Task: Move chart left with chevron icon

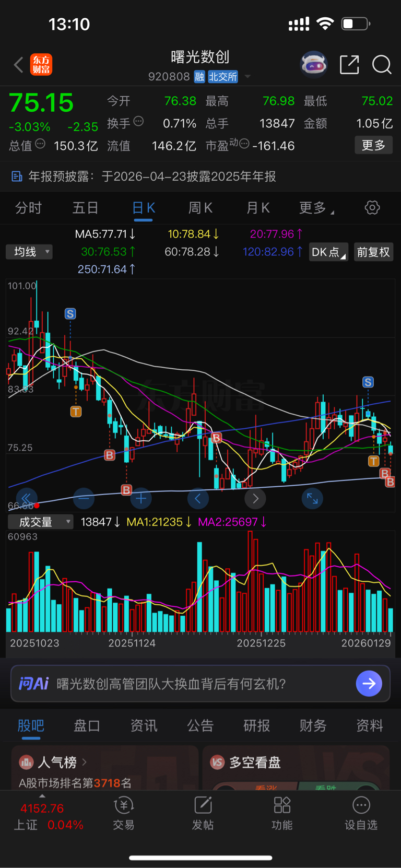Action: pos(198,498)
